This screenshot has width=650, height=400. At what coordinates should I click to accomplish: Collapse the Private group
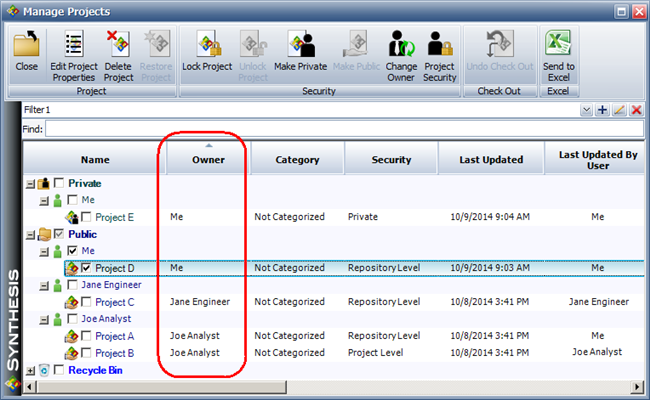pos(29,183)
